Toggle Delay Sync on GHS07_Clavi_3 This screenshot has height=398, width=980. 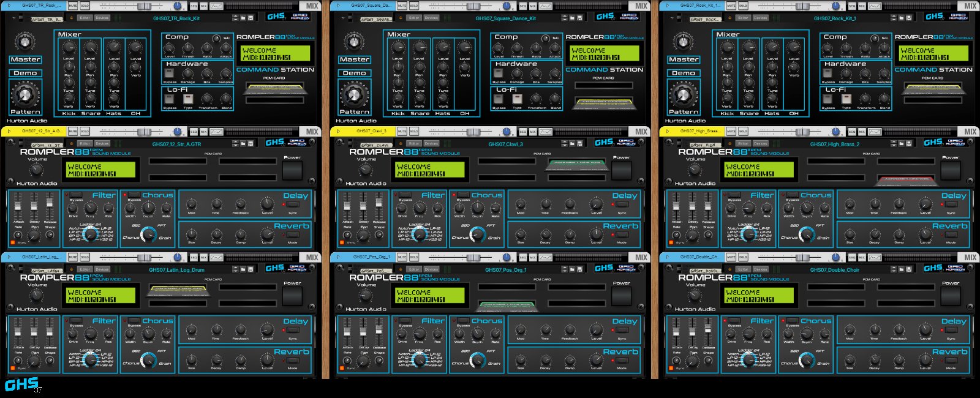[622, 204]
